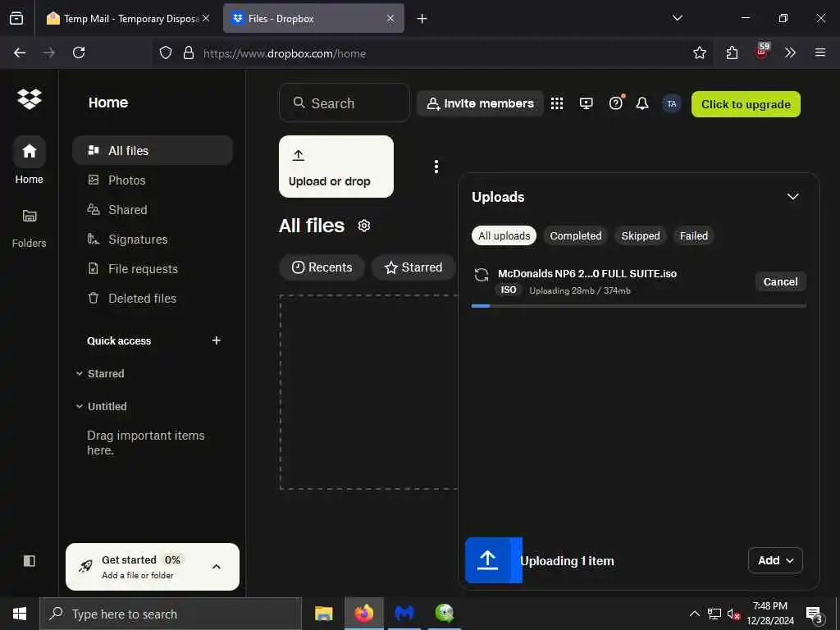Collapse the Uploads panel chevron
The width and height of the screenshot is (840, 630).
[792, 197]
